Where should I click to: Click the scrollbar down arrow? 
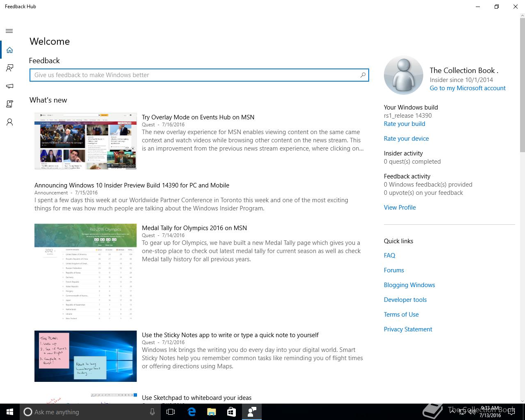522,400
